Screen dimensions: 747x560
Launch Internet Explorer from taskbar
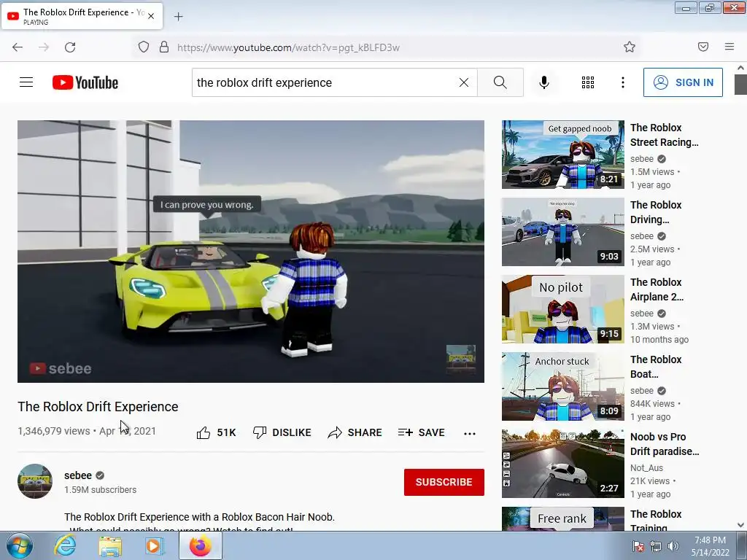65,545
